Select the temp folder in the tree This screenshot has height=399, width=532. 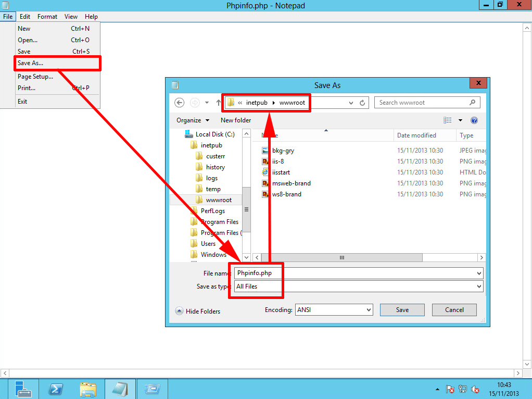(208, 189)
